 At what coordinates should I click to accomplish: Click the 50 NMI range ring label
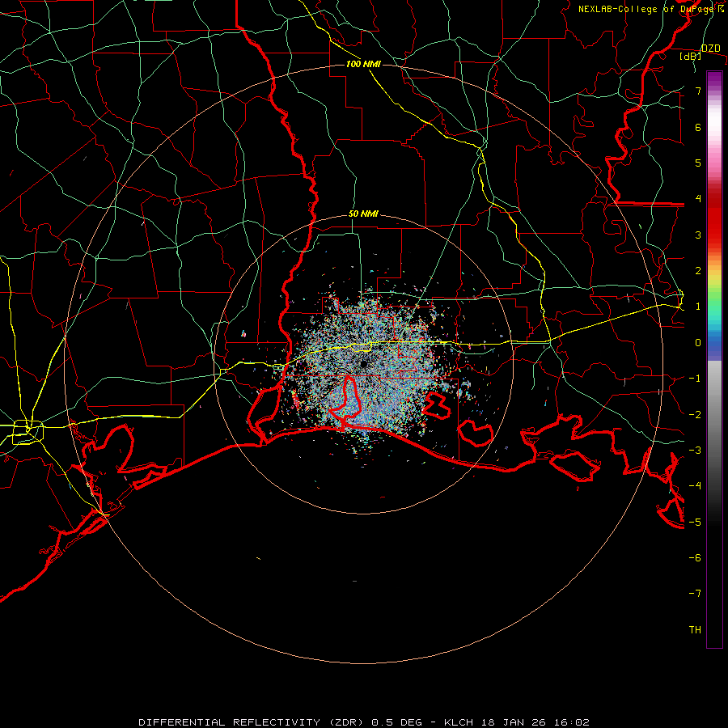[x=363, y=214]
